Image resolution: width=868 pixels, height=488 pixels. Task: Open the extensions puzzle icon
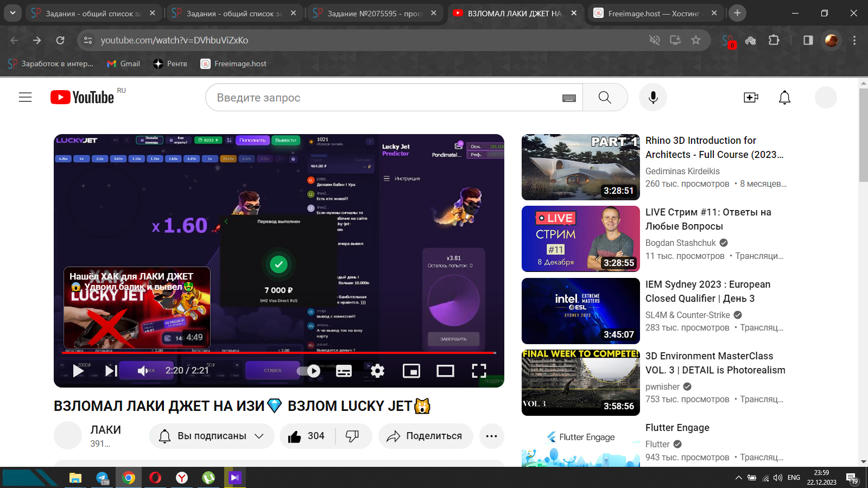774,40
